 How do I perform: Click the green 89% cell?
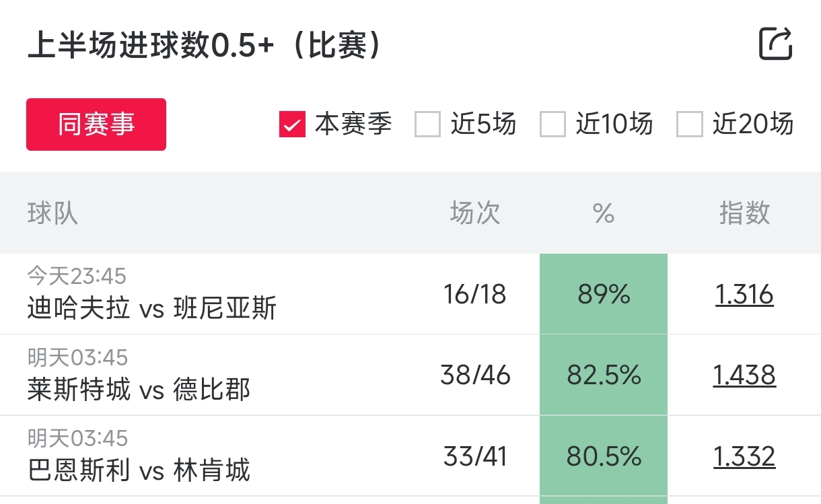[x=604, y=295]
